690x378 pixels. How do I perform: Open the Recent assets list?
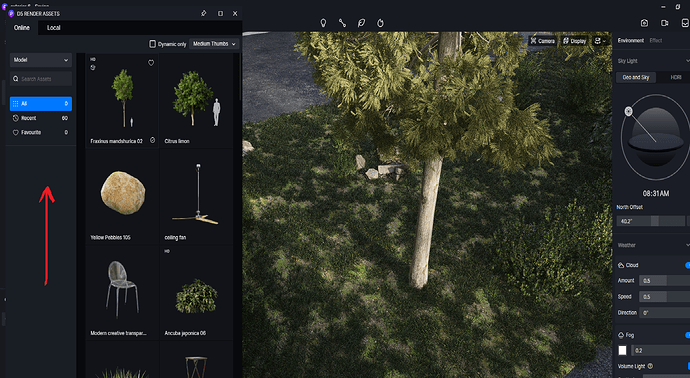coord(41,118)
